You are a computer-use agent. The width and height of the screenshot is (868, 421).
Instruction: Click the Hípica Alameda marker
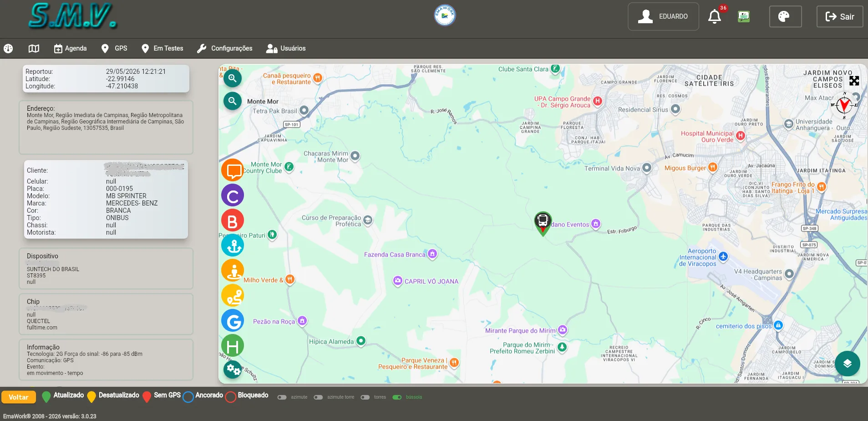361,340
